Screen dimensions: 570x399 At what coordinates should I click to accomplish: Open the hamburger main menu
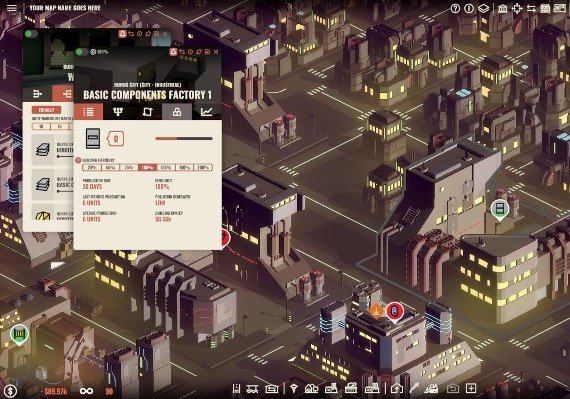(12, 8)
